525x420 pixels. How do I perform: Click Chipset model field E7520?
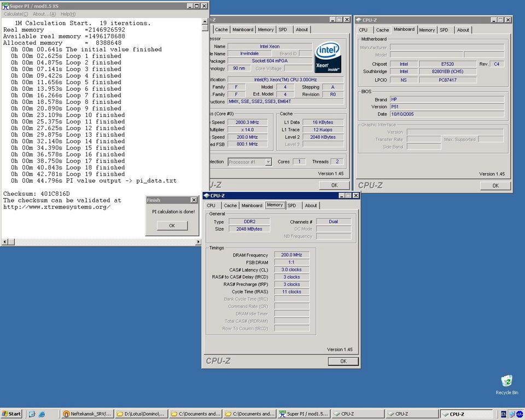pos(447,63)
